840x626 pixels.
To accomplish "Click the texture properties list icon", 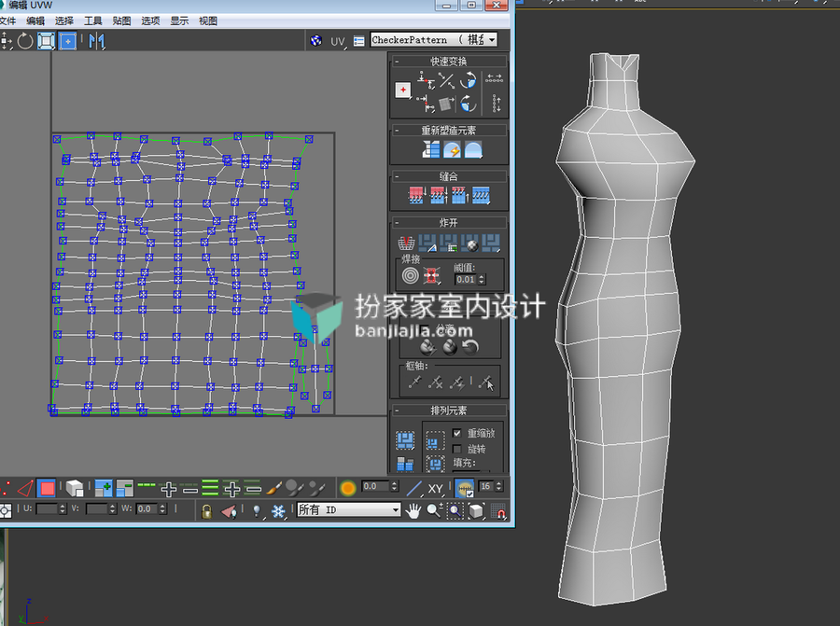I will pyautogui.click(x=359, y=41).
